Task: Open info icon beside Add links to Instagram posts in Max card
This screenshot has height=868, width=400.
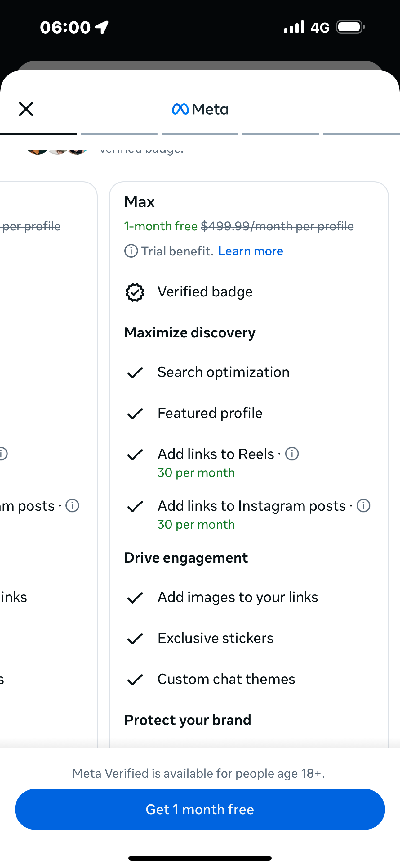Action: [x=363, y=506]
